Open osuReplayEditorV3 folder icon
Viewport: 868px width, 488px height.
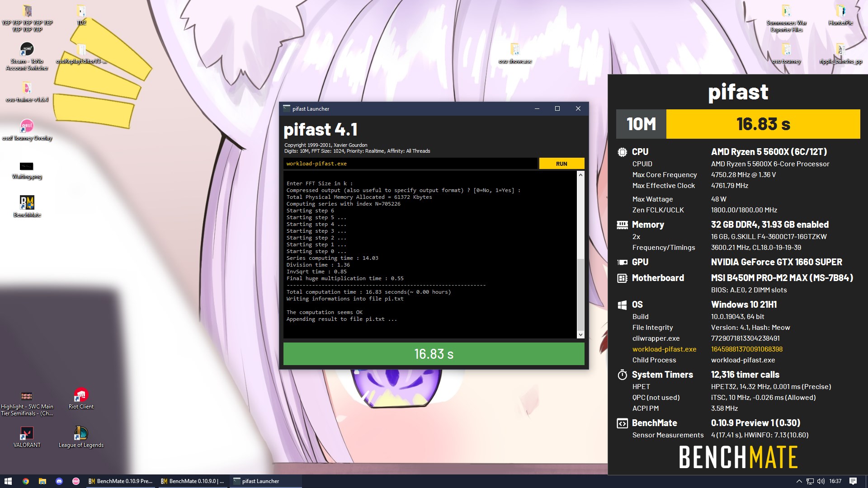pyautogui.click(x=81, y=54)
